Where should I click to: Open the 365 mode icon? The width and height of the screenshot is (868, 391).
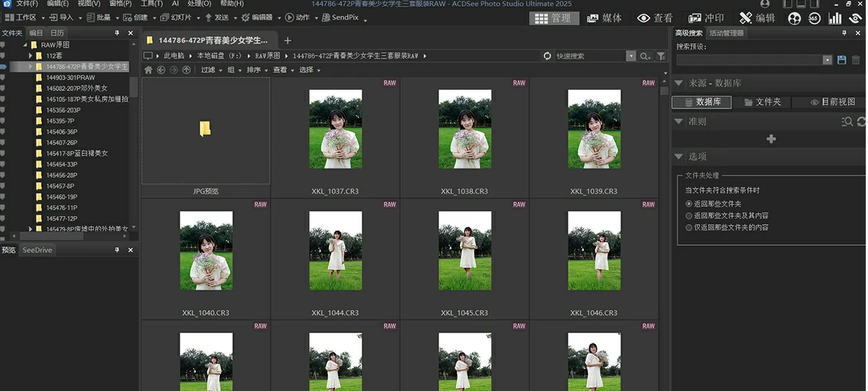tap(814, 18)
